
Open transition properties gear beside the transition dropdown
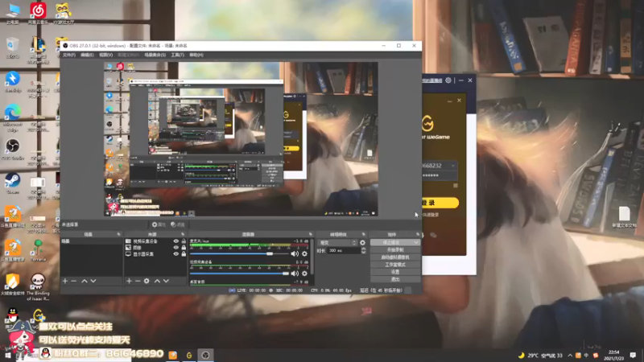(362, 243)
